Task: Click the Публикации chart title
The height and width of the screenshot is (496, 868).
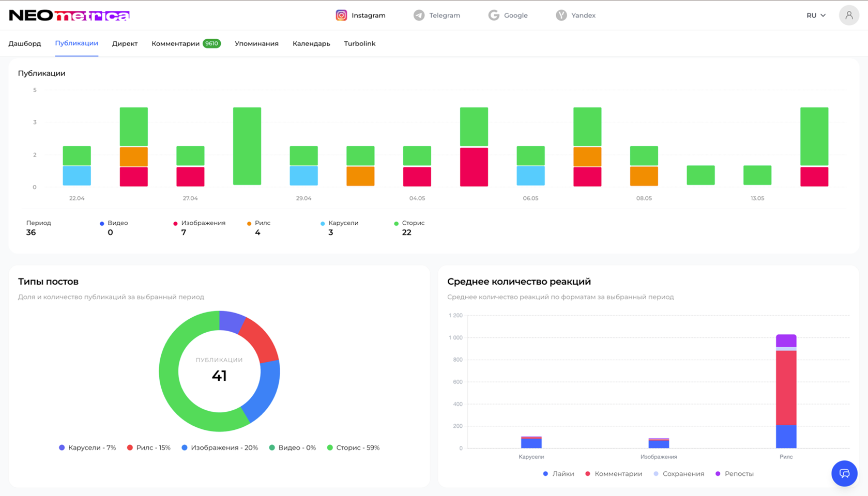Action: click(x=41, y=73)
